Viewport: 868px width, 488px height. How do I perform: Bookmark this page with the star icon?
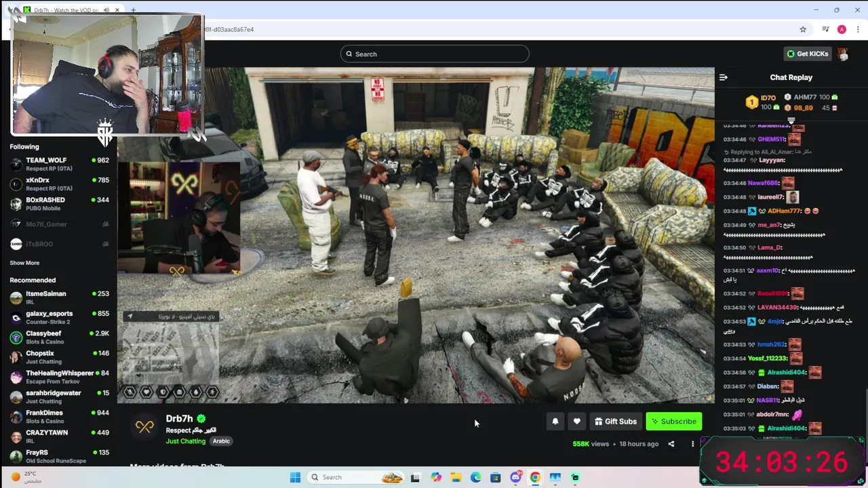803,30
